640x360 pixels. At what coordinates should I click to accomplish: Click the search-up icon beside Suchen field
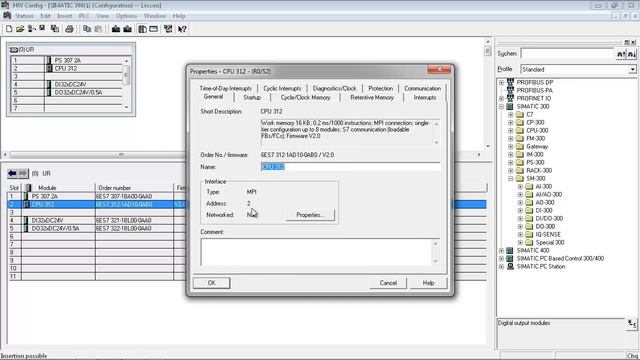(x=621, y=54)
